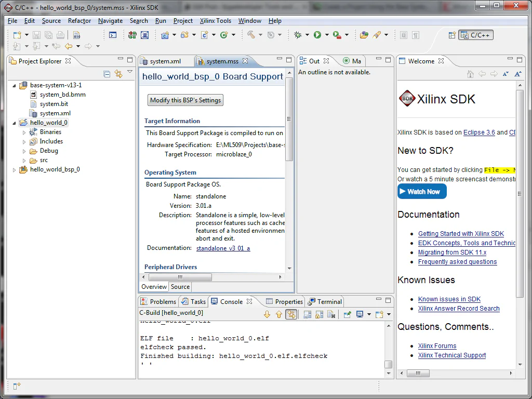Pin the Console view
This screenshot has height=399, width=532.
pos(347,314)
